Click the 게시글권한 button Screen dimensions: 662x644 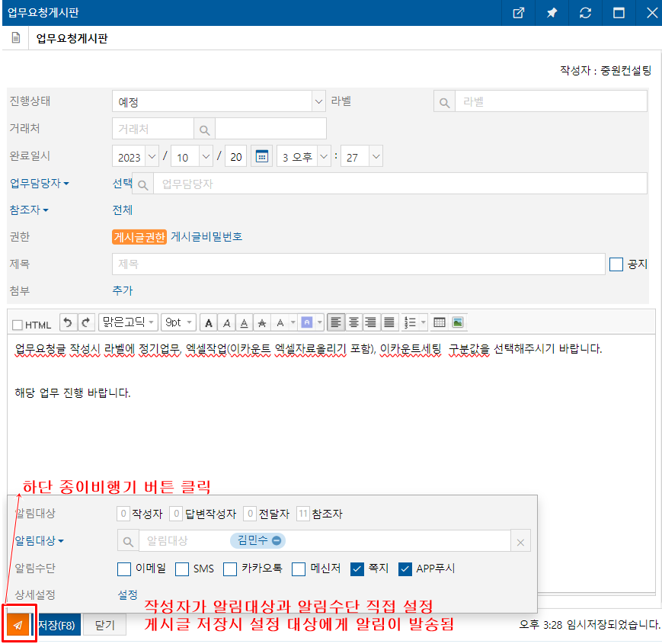click(x=139, y=237)
